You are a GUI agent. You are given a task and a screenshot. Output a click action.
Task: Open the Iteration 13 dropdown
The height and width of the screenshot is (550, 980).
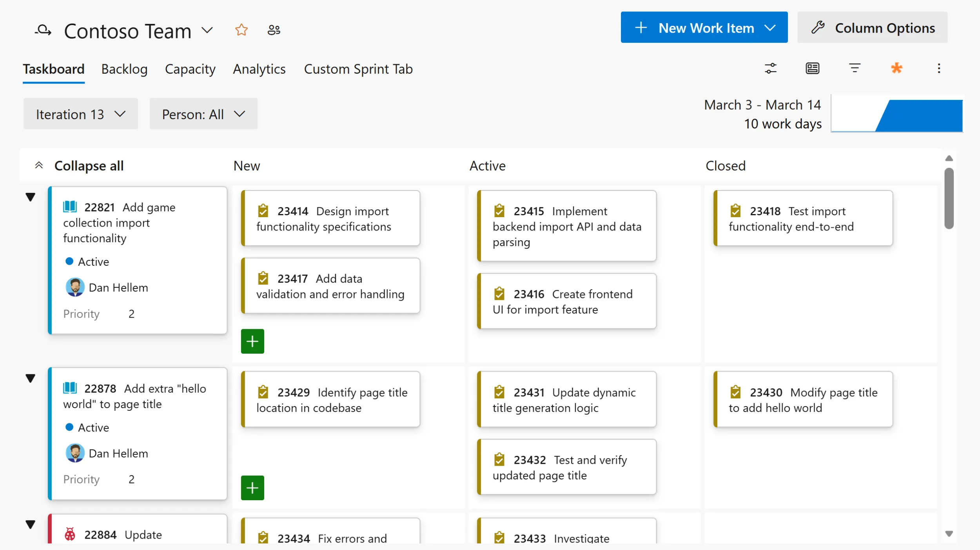pyautogui.click(x=80, y=114)
